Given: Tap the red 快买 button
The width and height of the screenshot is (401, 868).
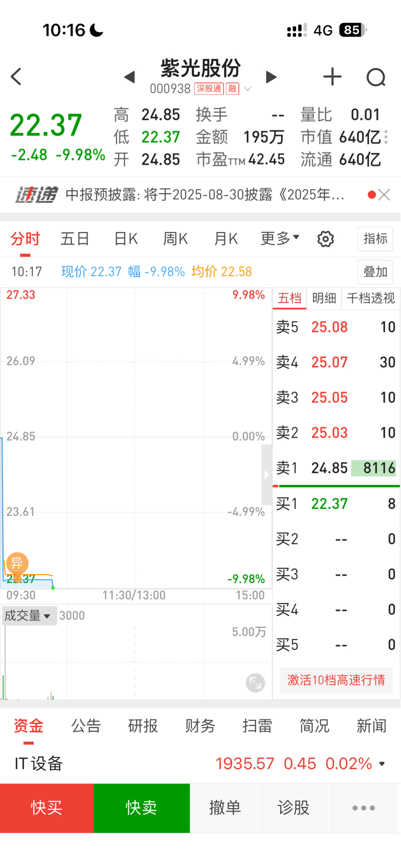Looking at the screenshot, I should click(47, 808).
